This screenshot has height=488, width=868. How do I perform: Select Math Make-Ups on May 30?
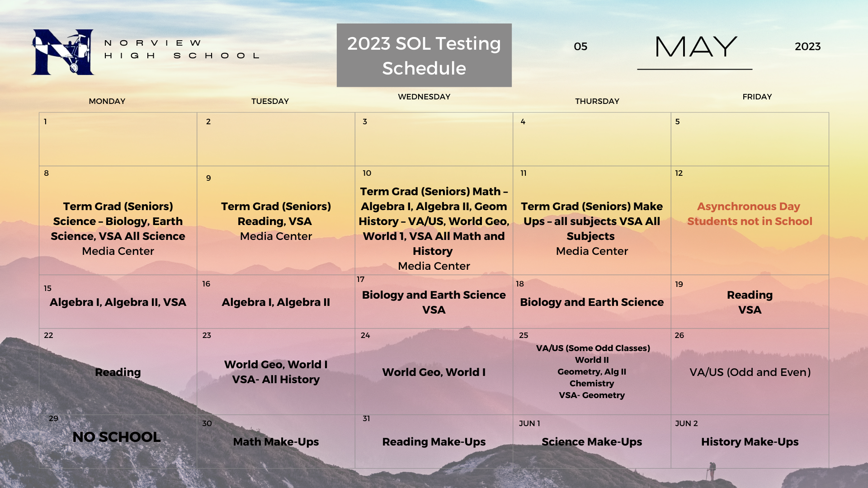[276, 441]
